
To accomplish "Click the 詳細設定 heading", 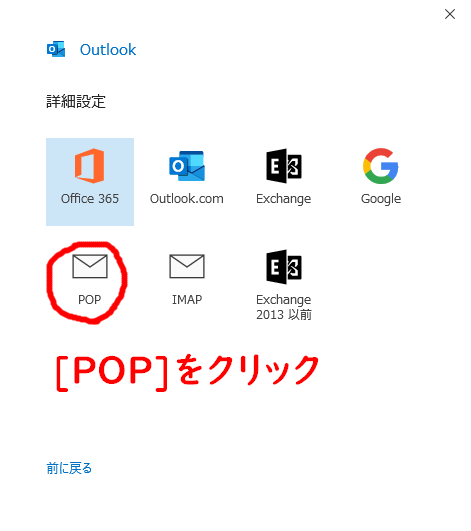I will coord(76,102).
